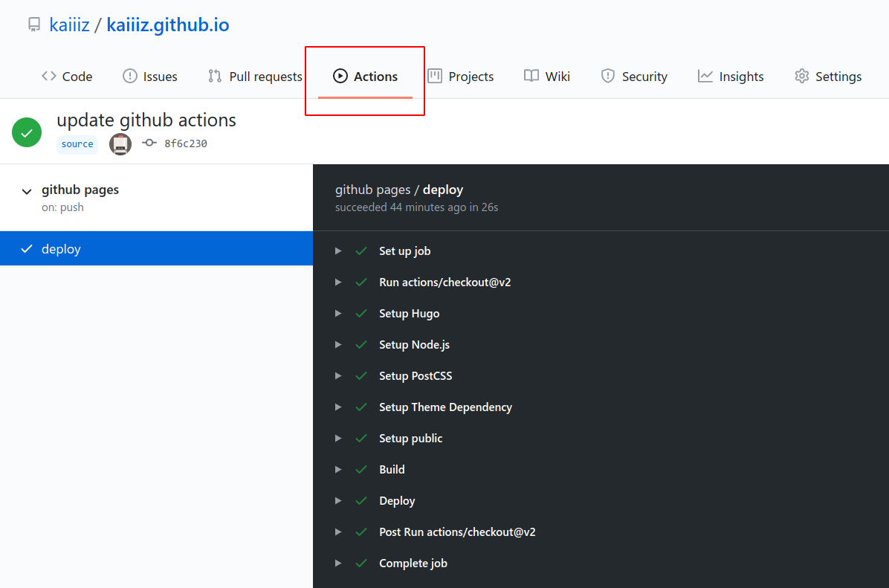Expand the Set up job step

(338, 251)
